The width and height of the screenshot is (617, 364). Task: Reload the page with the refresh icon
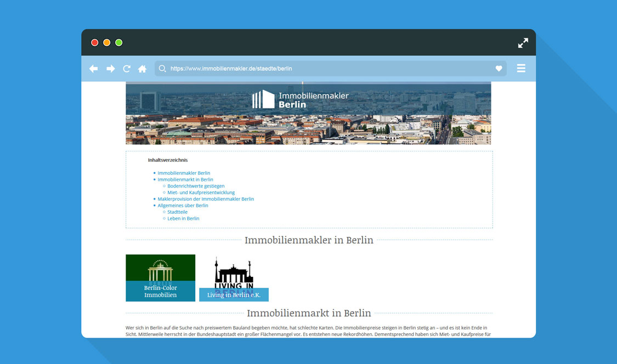(x=127, y=69)
